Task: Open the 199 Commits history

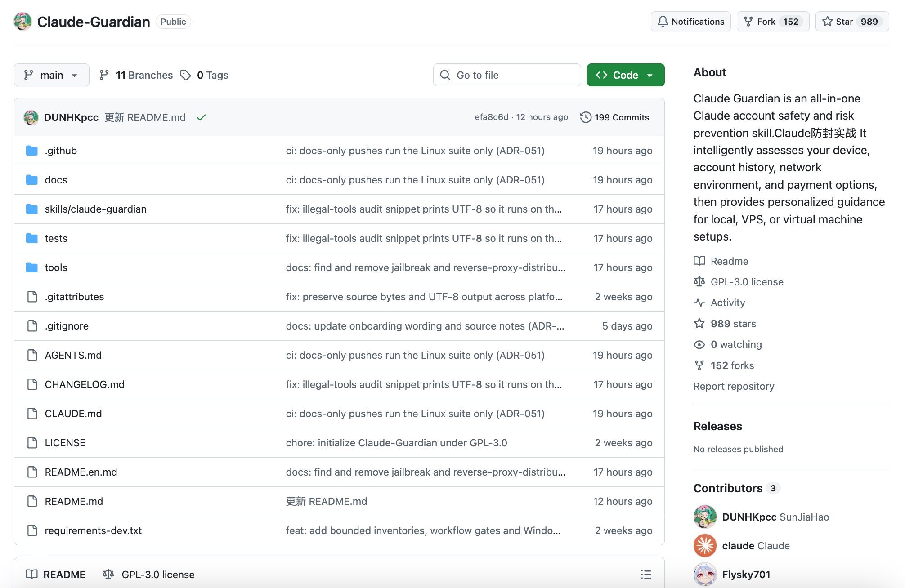Action: [614, 117]
